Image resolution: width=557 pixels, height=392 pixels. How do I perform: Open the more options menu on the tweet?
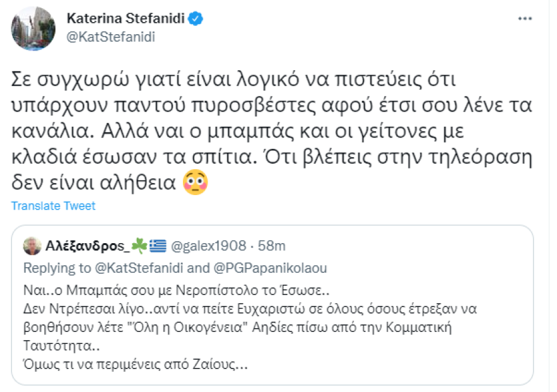coord(524,18)
